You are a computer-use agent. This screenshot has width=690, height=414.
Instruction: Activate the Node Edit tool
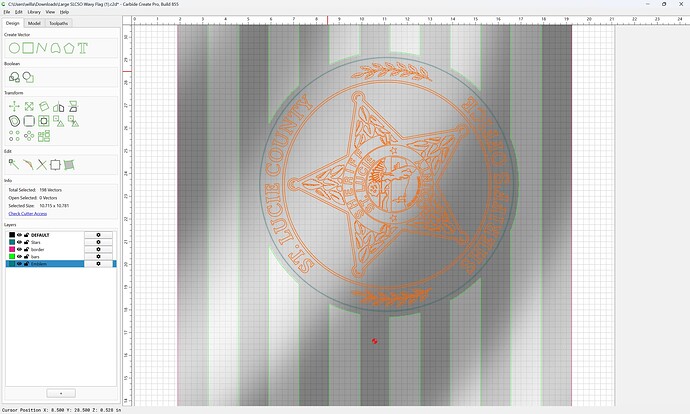[14, 165]
